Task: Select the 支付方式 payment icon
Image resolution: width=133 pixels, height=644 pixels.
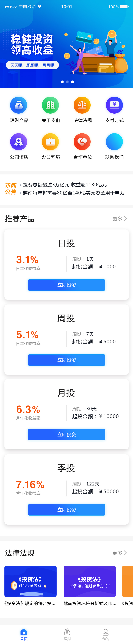Action: [114, 105]
